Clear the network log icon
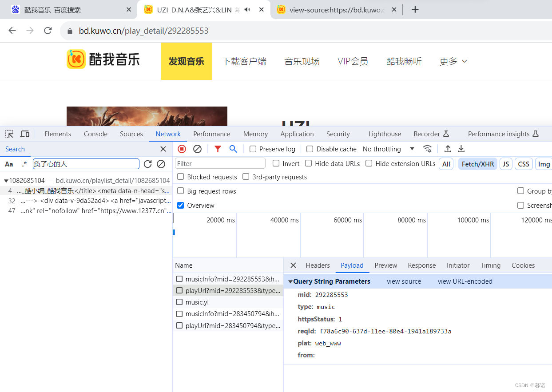 tap(197, 149)
